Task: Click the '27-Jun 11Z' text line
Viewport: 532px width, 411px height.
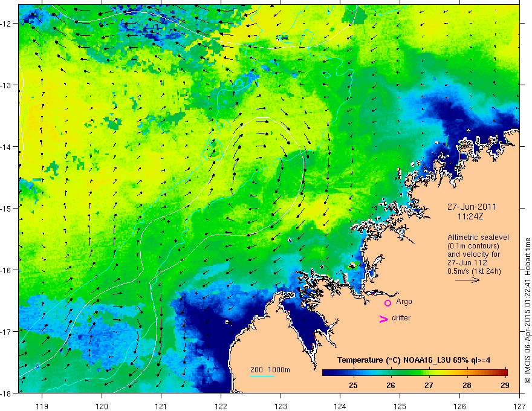Action: tap(468, 263)
